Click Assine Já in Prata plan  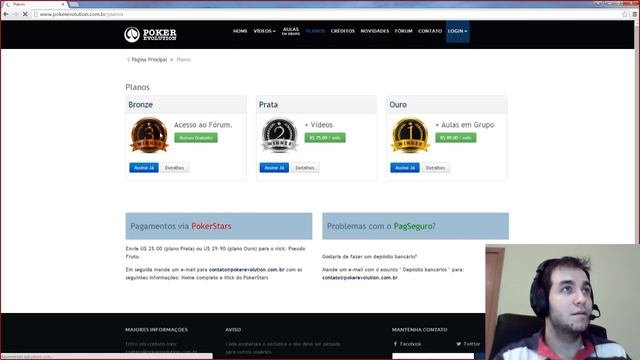point(274,168)
